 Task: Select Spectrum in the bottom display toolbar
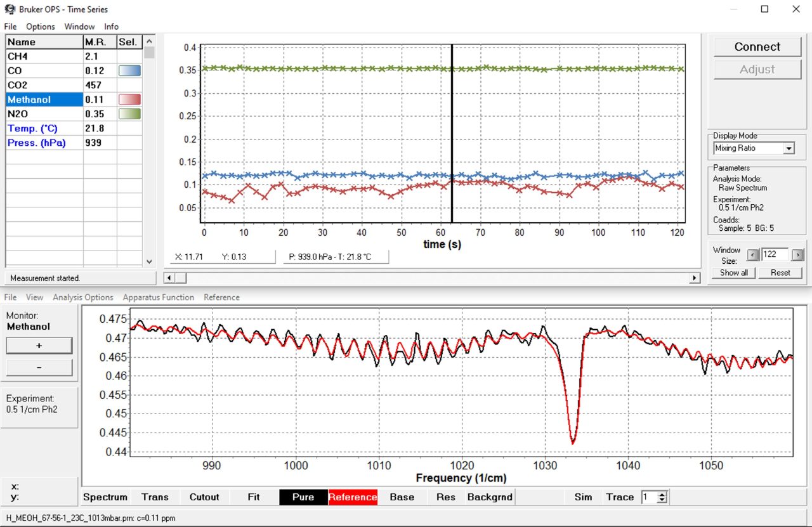pos(105,497)
